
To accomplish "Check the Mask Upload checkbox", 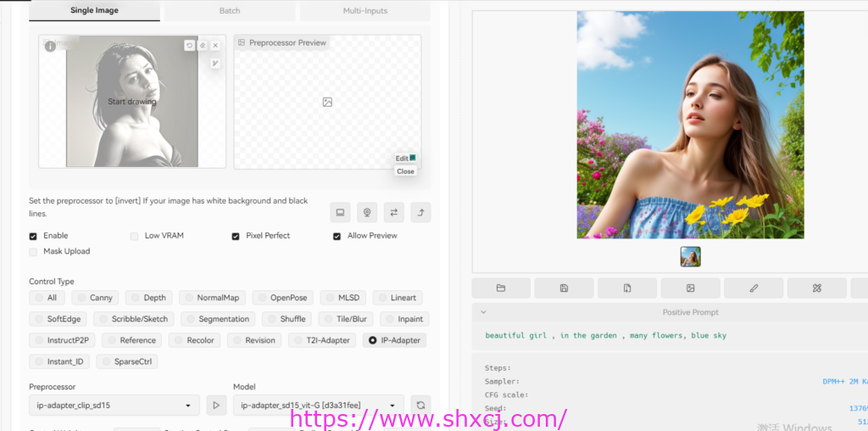I will click(x=33, y=251).
